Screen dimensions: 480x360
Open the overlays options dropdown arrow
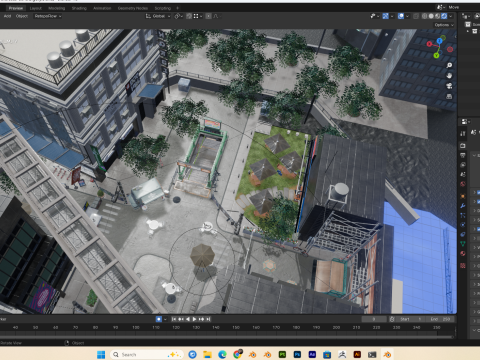click(407, 16)
